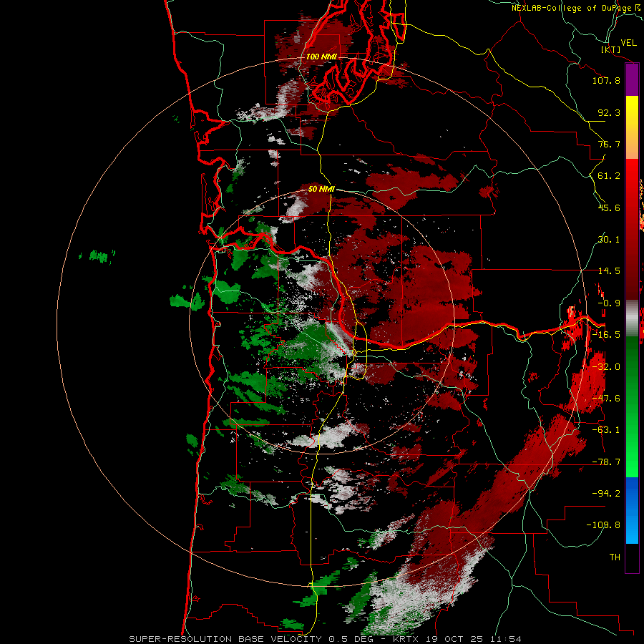Click the 50 NMI range ring label
The width and height of the screenshot is (644, 644).
[321, 190]
